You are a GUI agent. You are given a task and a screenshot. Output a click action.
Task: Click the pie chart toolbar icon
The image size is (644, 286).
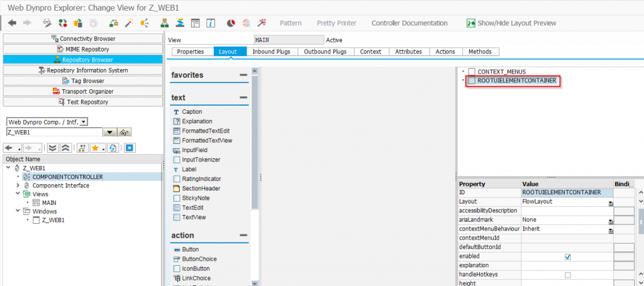pos(231,23)
